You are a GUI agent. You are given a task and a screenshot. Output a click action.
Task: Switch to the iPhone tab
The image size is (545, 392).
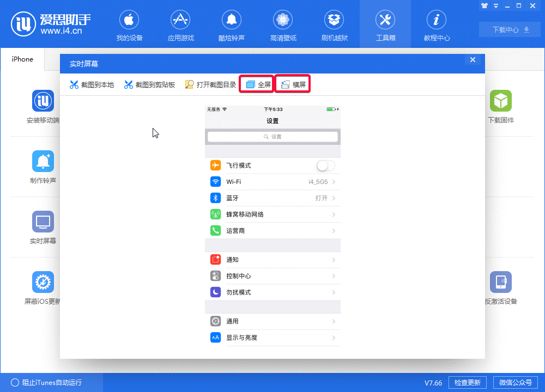pos(22,59)
